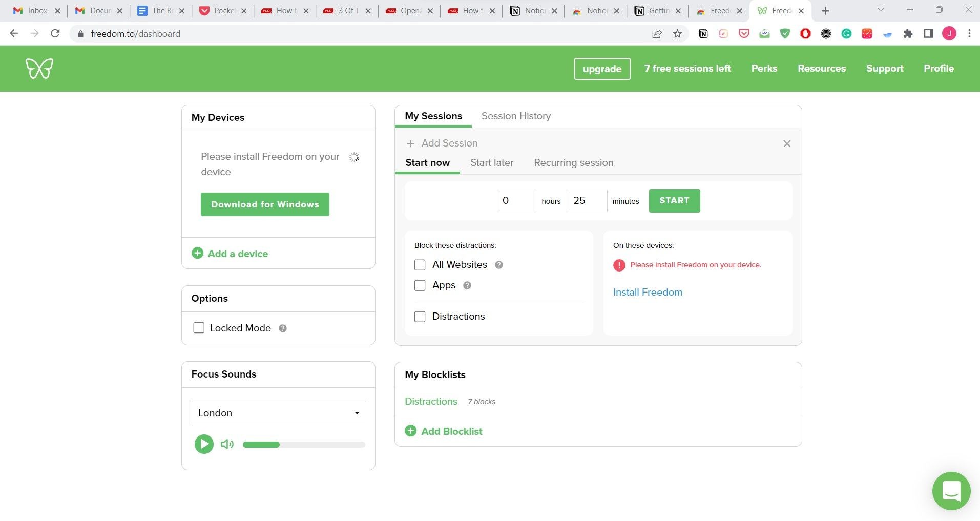Click the red install warning icon

point(619,265)
